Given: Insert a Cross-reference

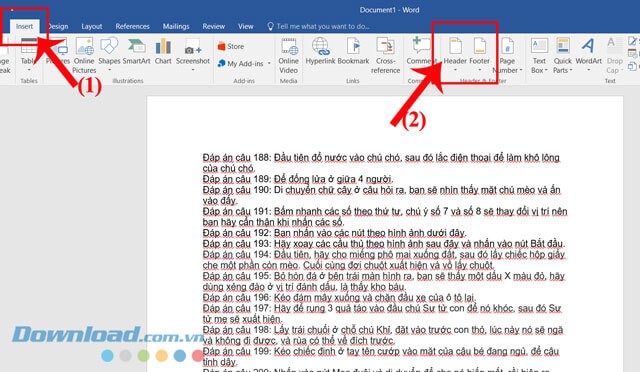Looking at the screenshot, I should (x=385, y=56).
